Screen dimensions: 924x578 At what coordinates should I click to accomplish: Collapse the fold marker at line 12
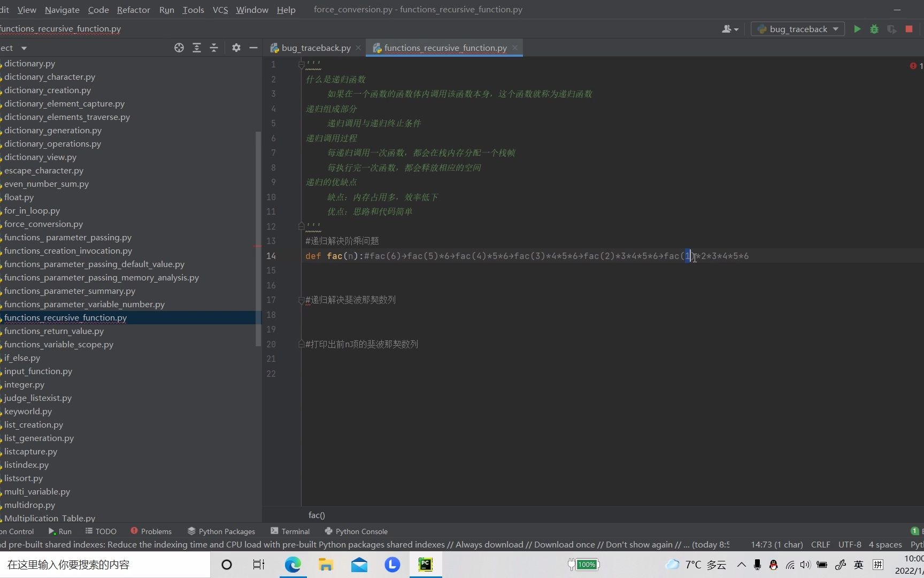pos(301,226)
